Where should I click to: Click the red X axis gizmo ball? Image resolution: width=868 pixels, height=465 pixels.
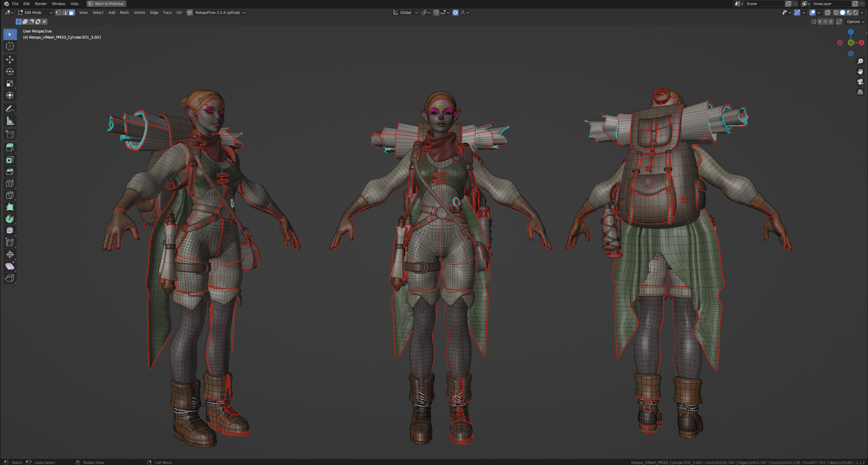[x=861, y=43]
